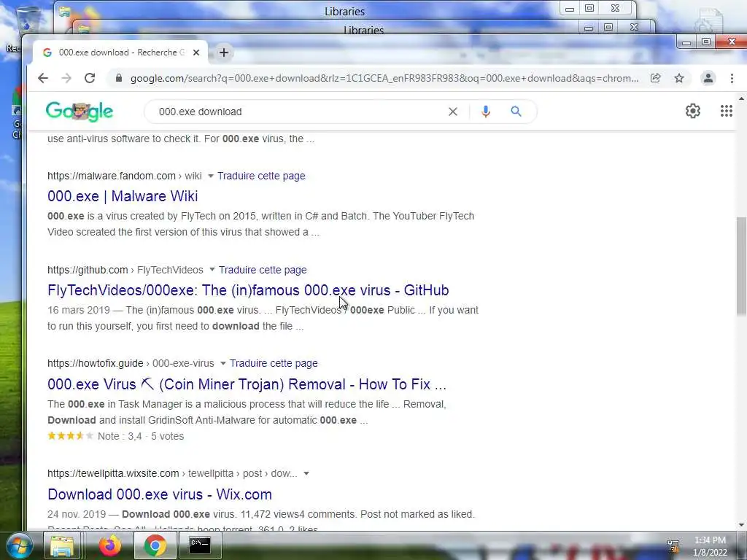
Task: Translate the malware.fandom.com result page
Action: click(x=261, y=176)
